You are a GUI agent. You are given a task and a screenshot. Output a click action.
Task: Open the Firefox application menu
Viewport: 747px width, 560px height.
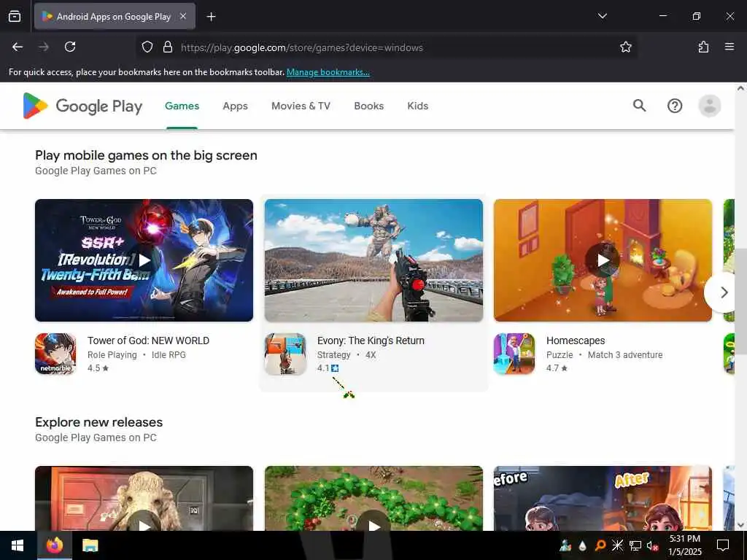[x=729, y=47]
